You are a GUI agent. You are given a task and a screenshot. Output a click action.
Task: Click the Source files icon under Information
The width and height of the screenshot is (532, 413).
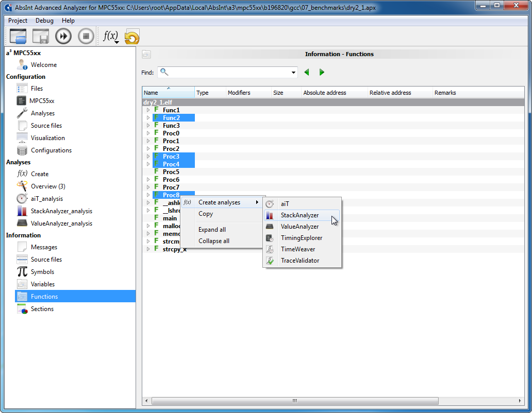pyautogui.click(x=22, y=259)
